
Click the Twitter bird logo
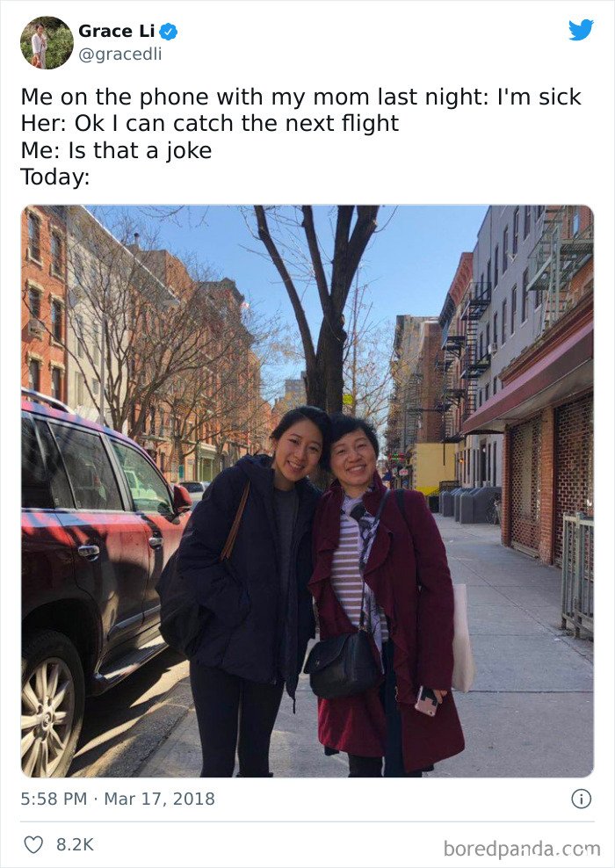581,30
